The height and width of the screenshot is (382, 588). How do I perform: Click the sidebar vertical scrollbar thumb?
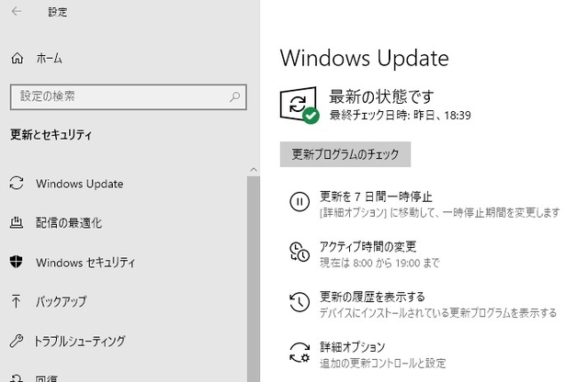click(x=254, y=279)
